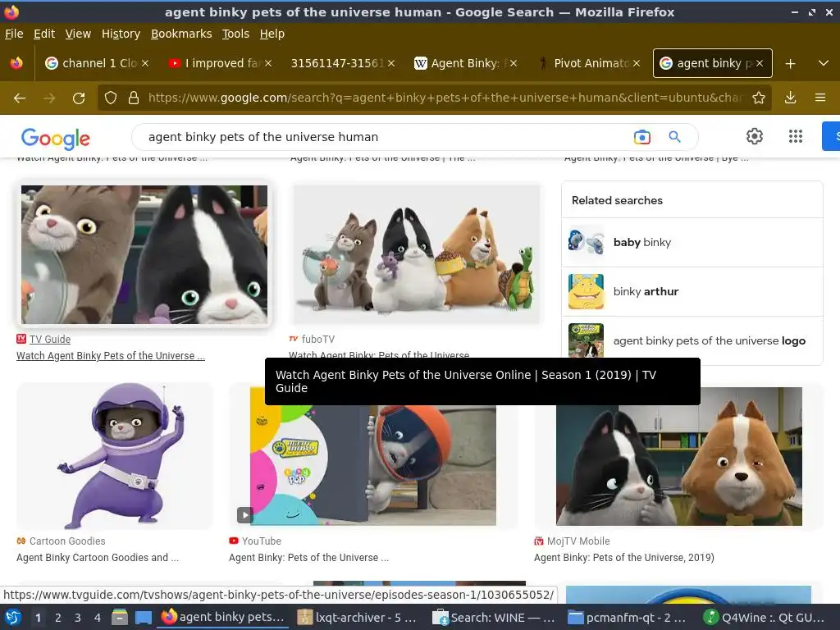Screen dimensions: 840x630
Task: Open the Edit menu
Action: click(44, 34)
